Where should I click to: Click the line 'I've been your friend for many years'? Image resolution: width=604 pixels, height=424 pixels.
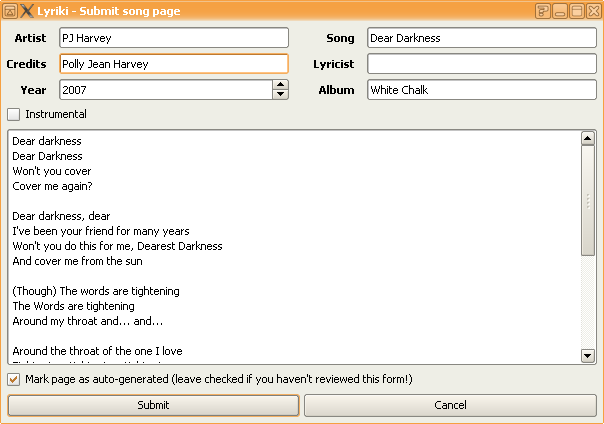(101, 231)
